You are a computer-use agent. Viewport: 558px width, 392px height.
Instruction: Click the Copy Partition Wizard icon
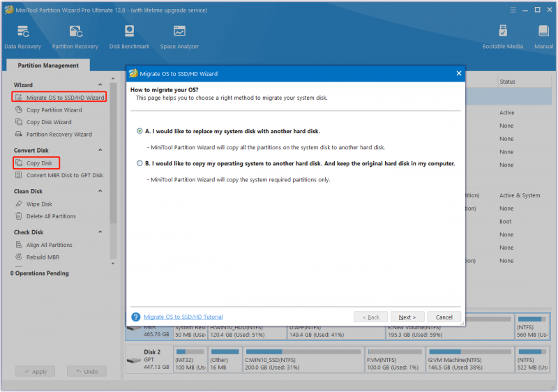[x=19, y=110]
